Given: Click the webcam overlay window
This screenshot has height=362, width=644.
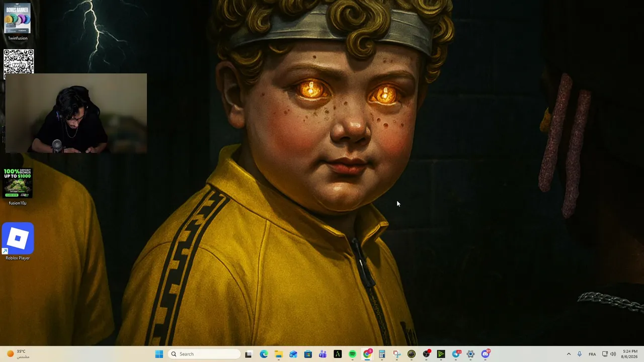Looking at the screenshot, I should click(x=76, y=113).
